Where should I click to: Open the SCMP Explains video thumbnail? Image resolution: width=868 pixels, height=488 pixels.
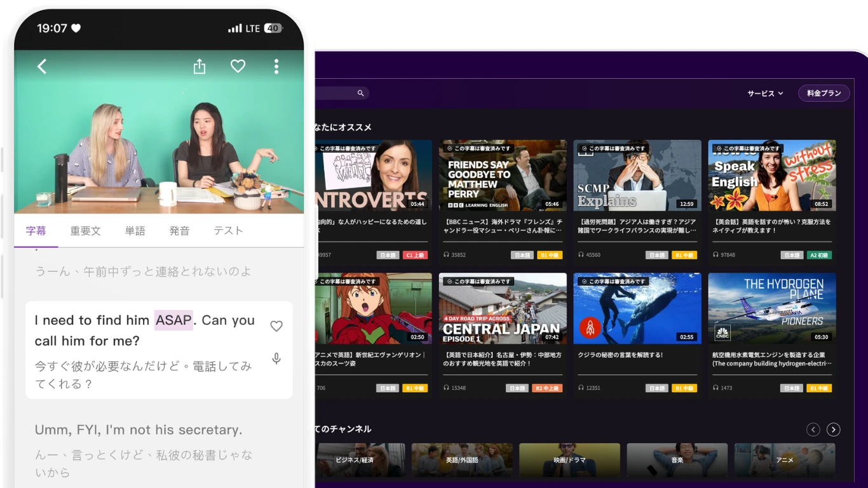pyautogui.click(x=637, y=175)
